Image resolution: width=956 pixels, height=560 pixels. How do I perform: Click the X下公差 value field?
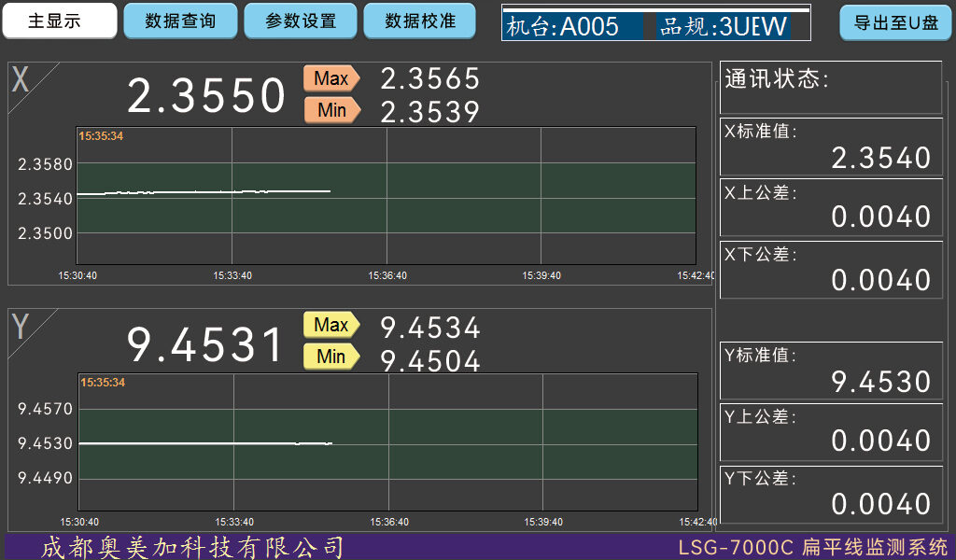(x=831, y=270)
